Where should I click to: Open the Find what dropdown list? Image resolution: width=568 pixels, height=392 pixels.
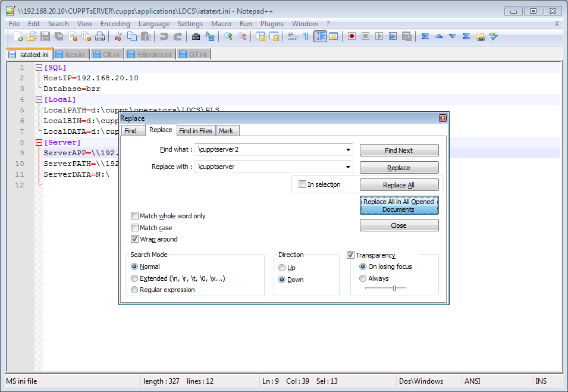347,149
